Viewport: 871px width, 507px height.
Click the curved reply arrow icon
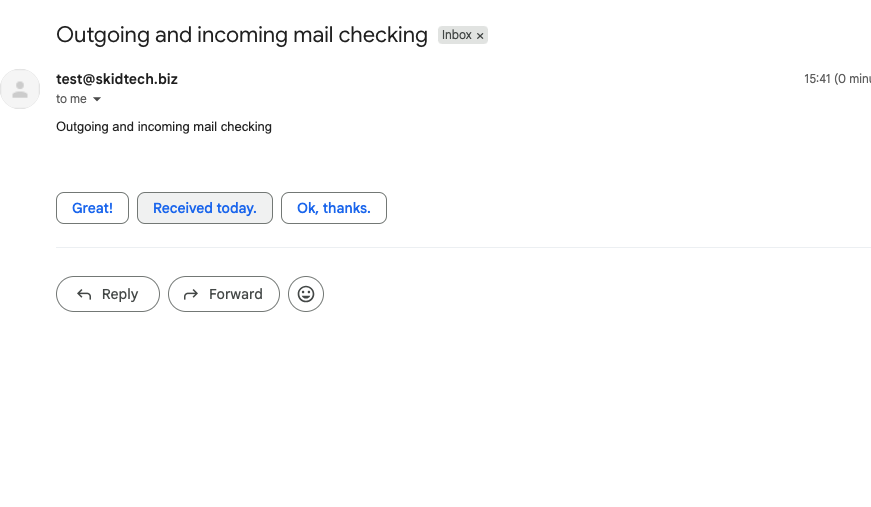click(84, 294)
